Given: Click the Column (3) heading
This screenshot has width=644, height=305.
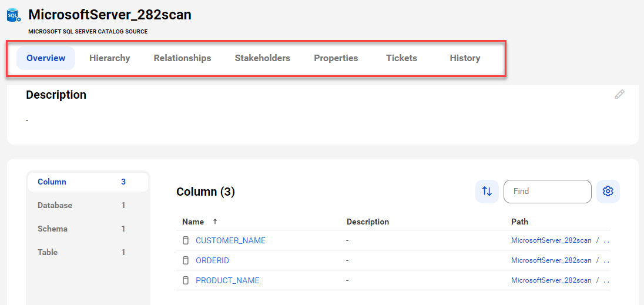Looking at the screenshot, I should tap(205, 192).
